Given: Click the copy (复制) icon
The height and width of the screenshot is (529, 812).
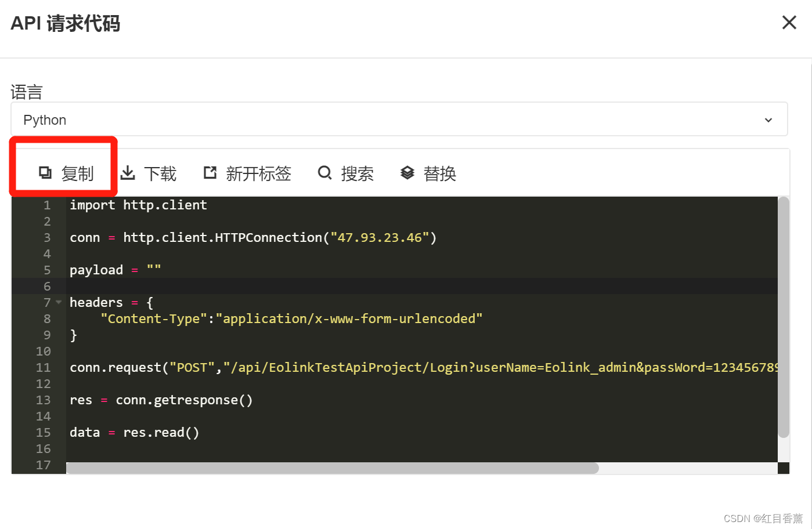Looking at the screenshot, I should pos(45,172).
